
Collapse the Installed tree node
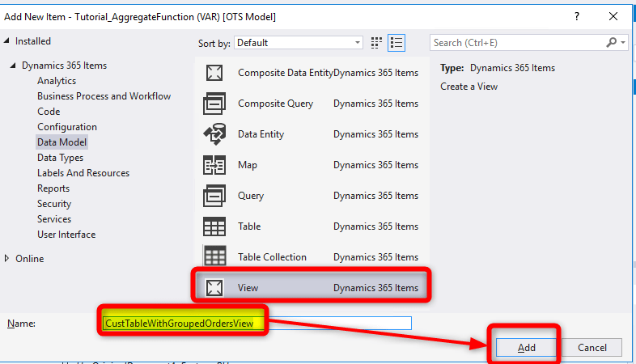tap(7, 41)
